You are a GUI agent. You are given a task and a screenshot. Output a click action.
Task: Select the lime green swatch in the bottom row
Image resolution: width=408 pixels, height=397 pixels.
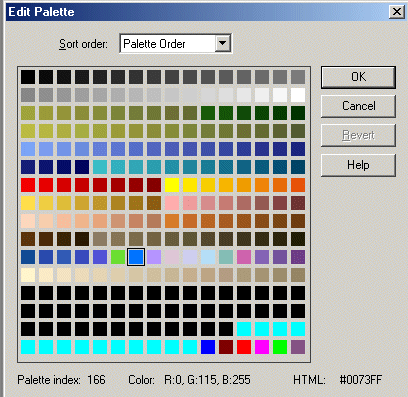click(x=280, y=347)
